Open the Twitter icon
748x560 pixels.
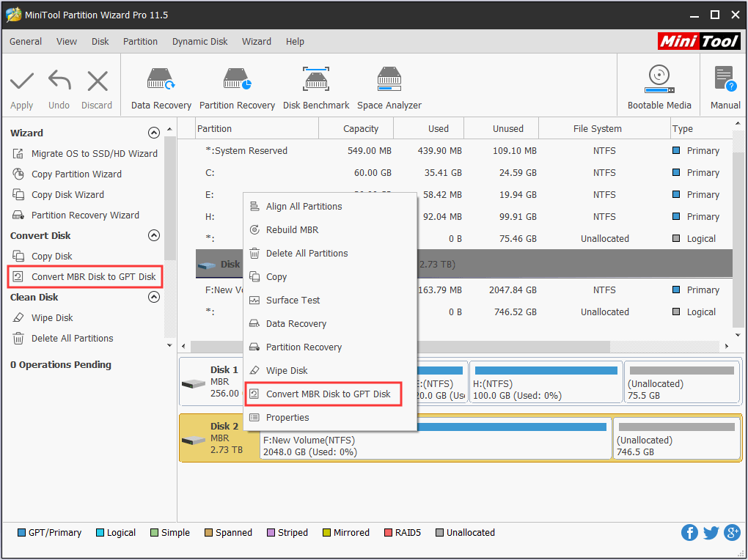pos(711,532)
